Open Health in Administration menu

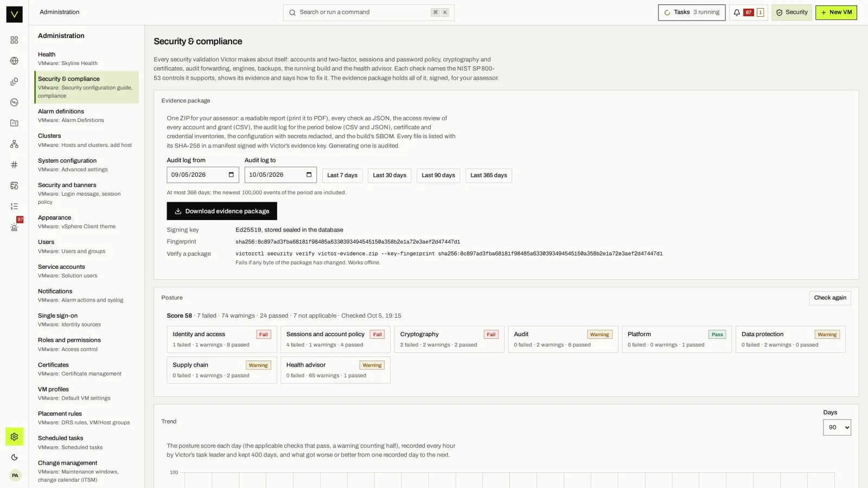pos(86,59)
